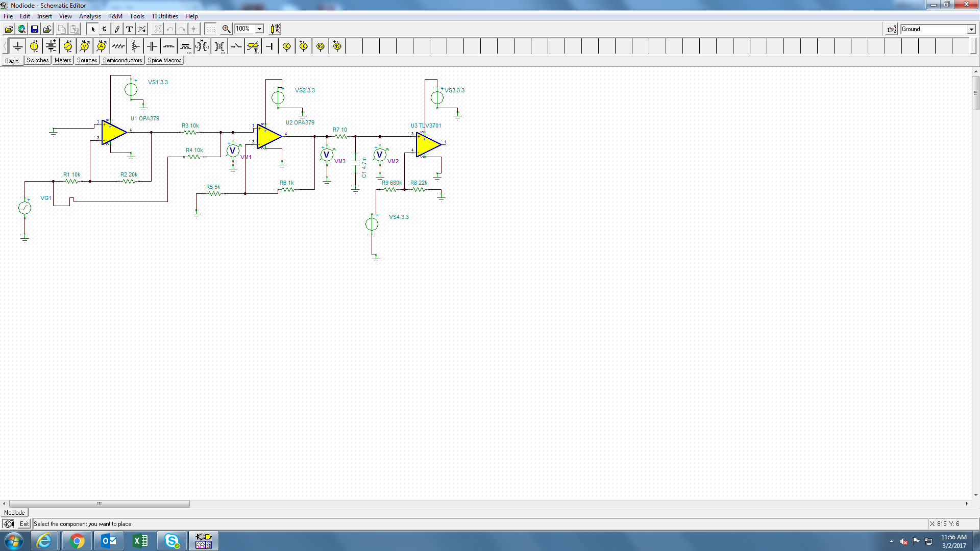Screen dimensions: 980x551
Task: Place a voltage source component
Action: tap(34, 46)
